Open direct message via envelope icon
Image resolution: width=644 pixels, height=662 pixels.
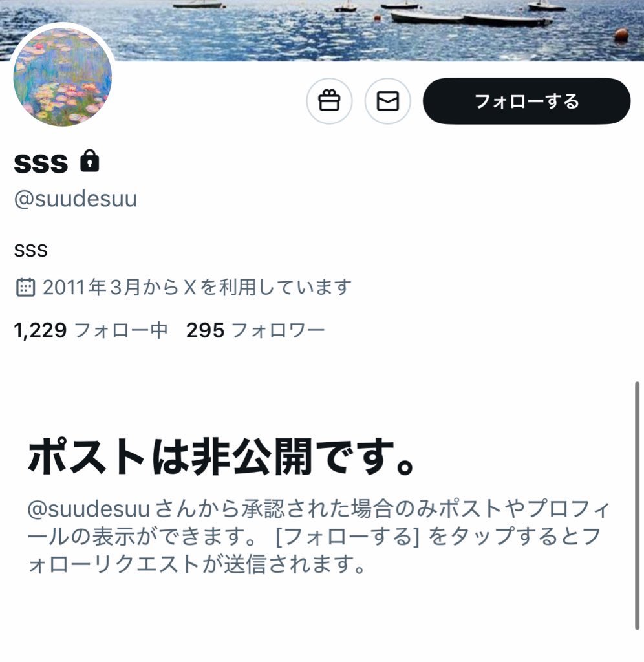[387, 101]
